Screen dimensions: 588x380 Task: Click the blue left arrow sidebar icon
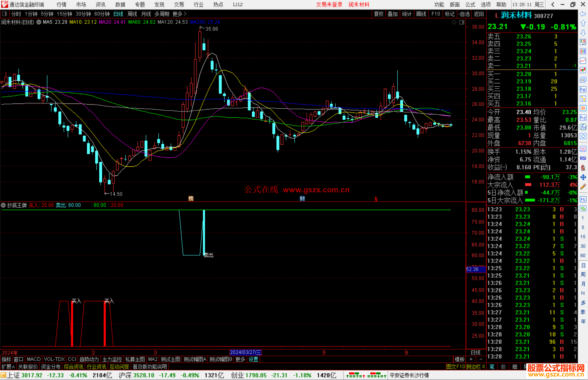583,14
